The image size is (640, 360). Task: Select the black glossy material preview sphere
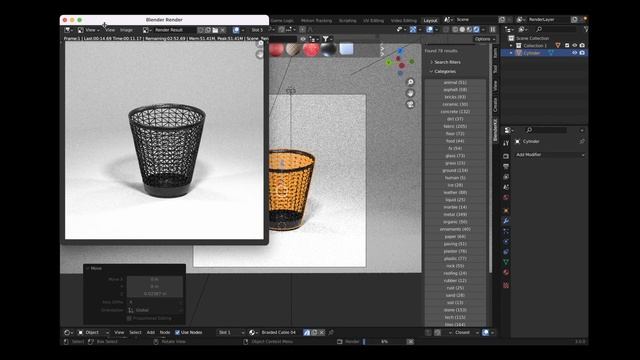[x=329, y=49]
